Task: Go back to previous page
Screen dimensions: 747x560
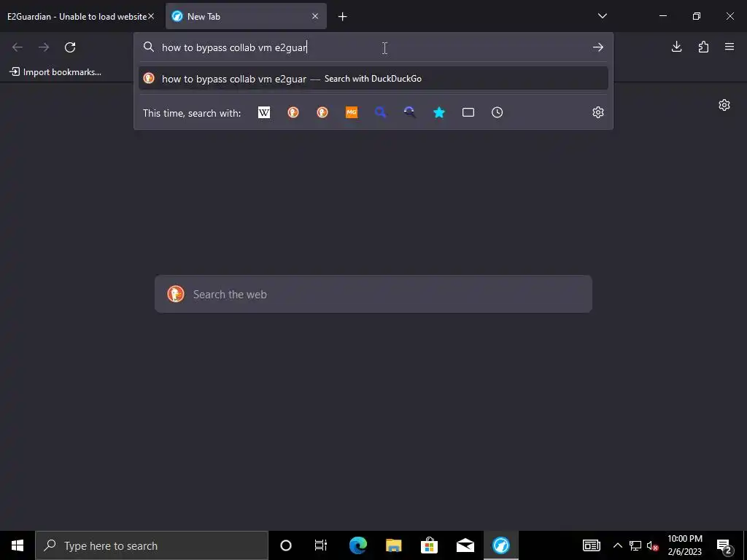Action: click(x=18, y=47)
